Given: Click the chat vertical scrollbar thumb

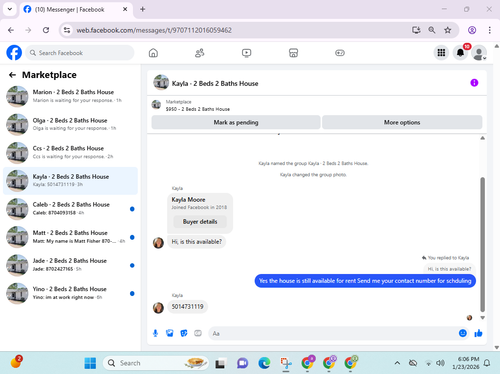Looking at the screenshot, I should 482,244.
